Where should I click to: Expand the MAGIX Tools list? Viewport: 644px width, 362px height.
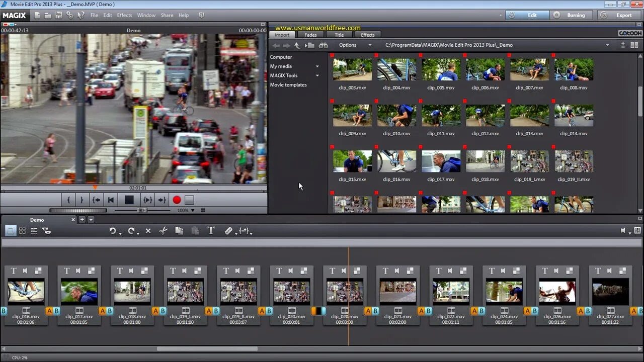tap(317, 76)
